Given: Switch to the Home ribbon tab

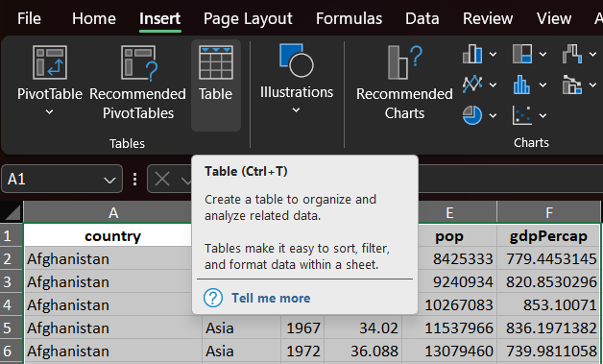Looking at the screenshot, I should [x=94, y=18].
